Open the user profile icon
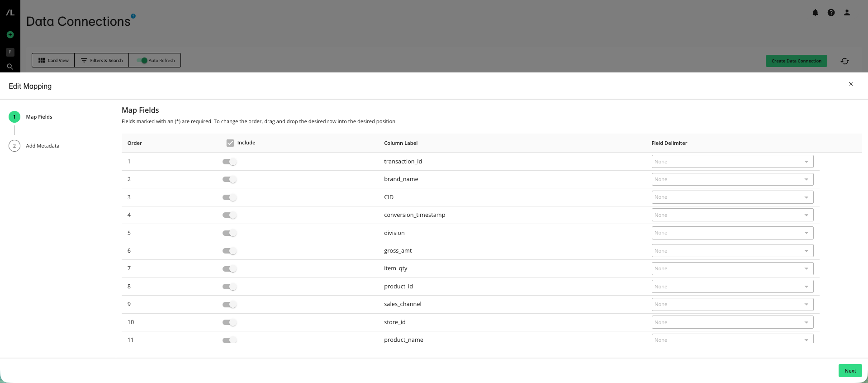Screen dimensions: 868x383 click(x=846, y=13)
